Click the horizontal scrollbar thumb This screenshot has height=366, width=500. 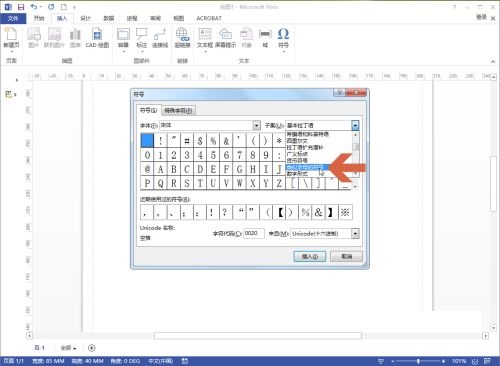pyautogui.click(x=258, y=336)
